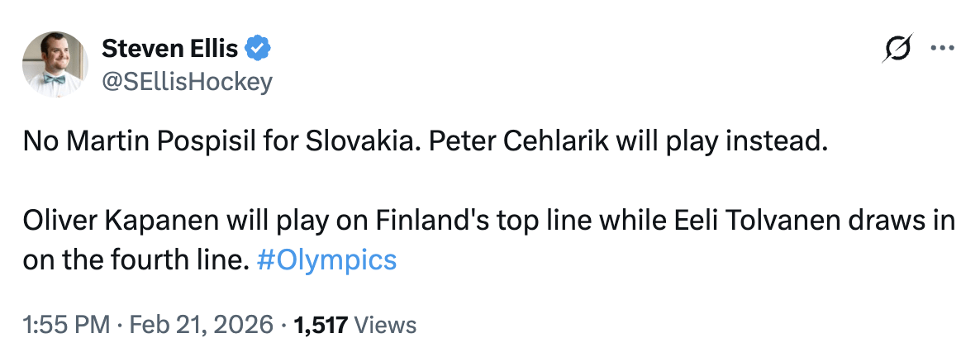The height and width of the screenshot is (362, 980).
Task: Open the Steven Ellis display name link
Action: point(170,50)
